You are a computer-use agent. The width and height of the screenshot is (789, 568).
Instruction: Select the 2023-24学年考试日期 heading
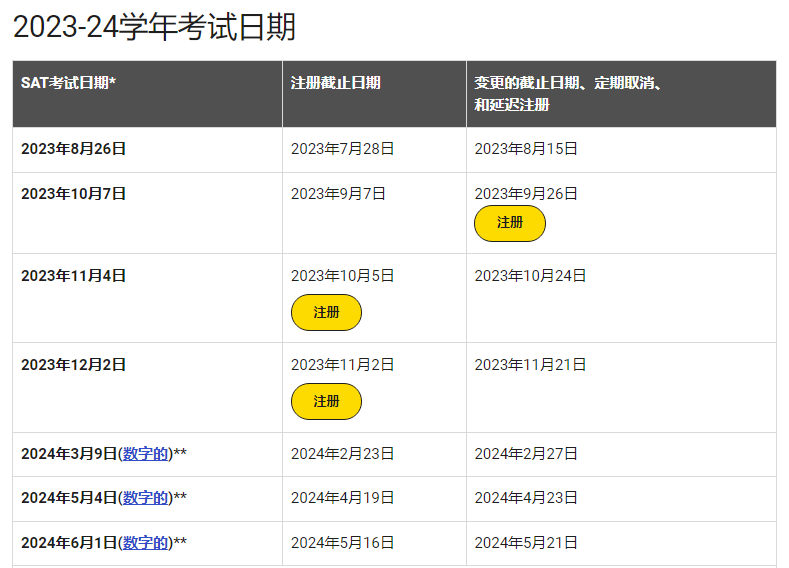(154, 27)
